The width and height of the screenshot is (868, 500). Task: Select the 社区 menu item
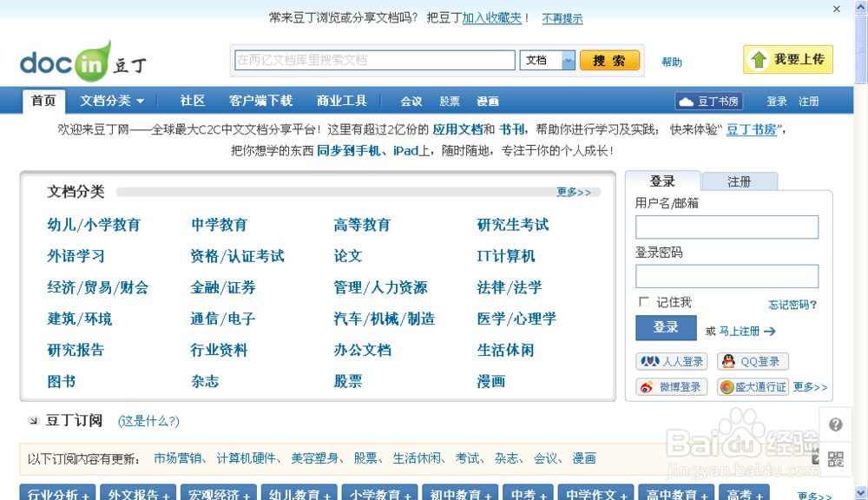(x=191, y=101)
